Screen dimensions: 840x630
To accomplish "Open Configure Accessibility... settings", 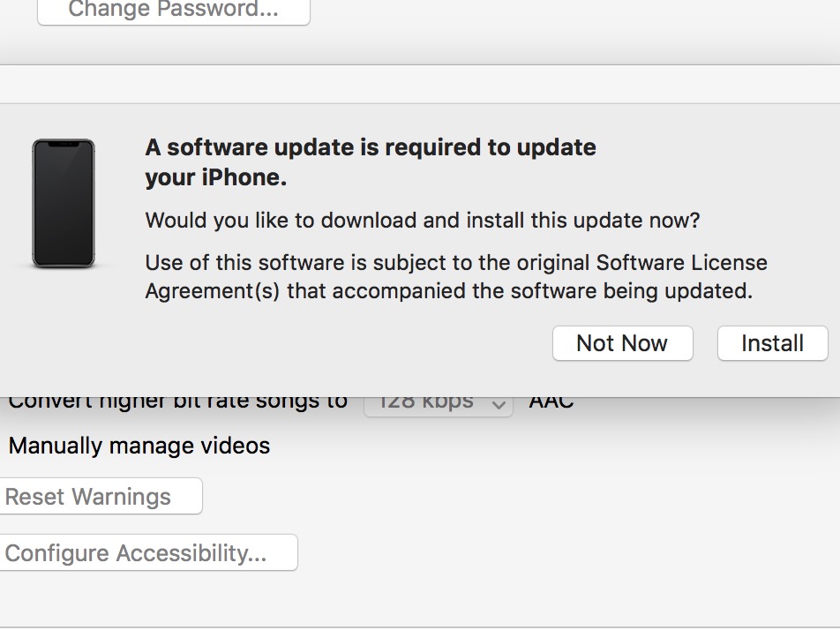I will [x=148, y=552].
